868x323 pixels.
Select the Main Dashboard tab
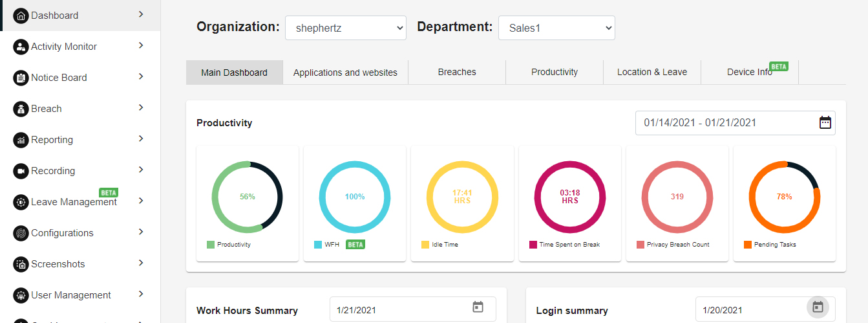[234, 72]
